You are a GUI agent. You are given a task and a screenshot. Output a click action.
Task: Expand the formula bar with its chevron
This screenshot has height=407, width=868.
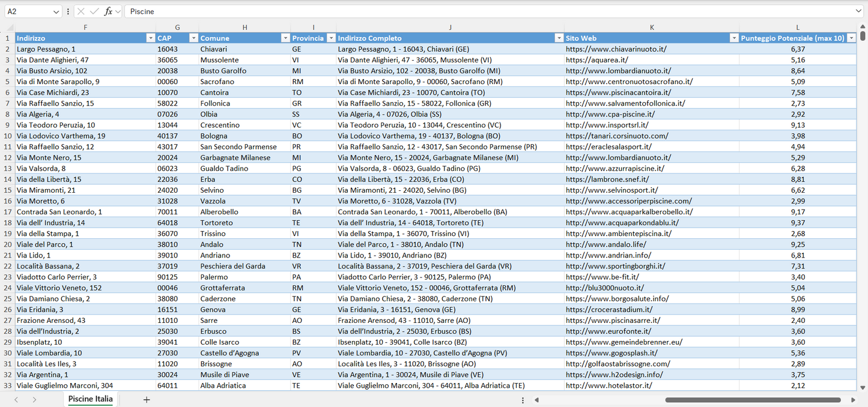tap(858, 11)
